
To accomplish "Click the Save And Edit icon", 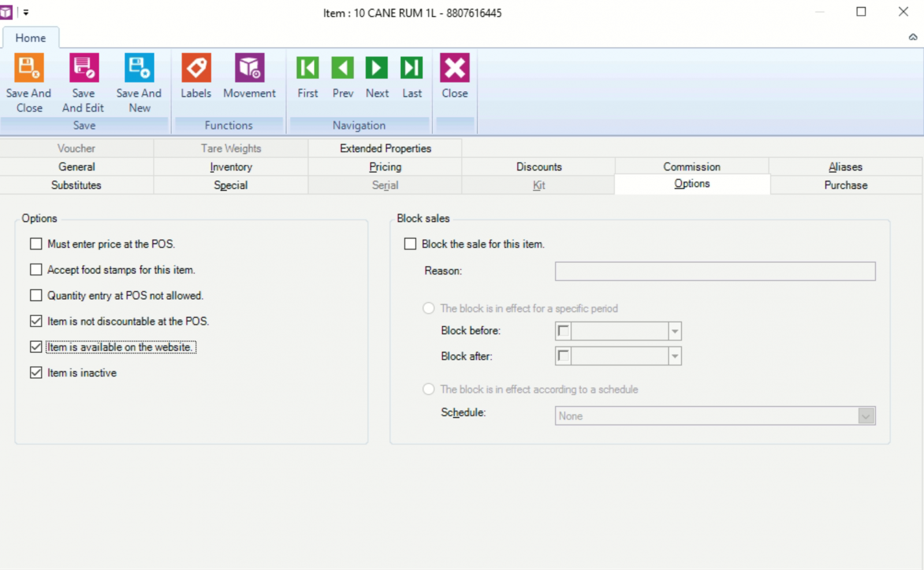I will [x=84, y=68].
